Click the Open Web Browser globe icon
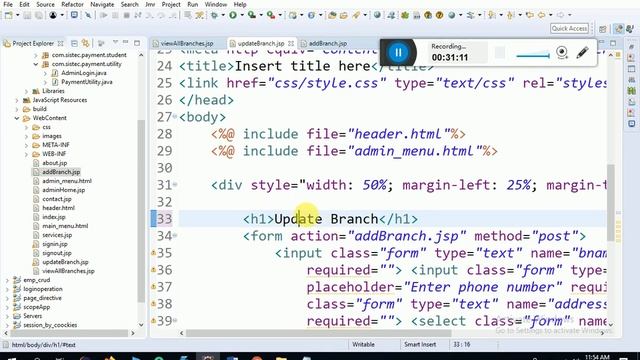This screenshot has width=640, height=360. click(x=377, y=15)
